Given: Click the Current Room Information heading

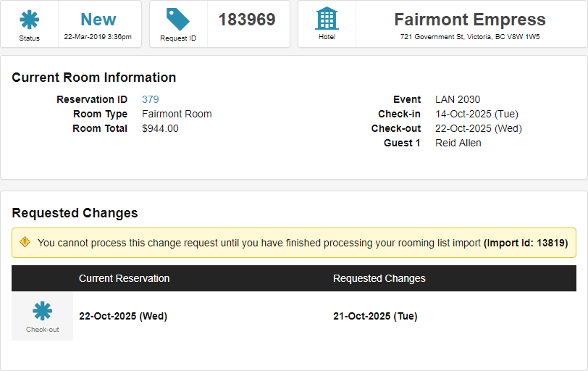Looking at the screenshot, I should pos(94,78).
